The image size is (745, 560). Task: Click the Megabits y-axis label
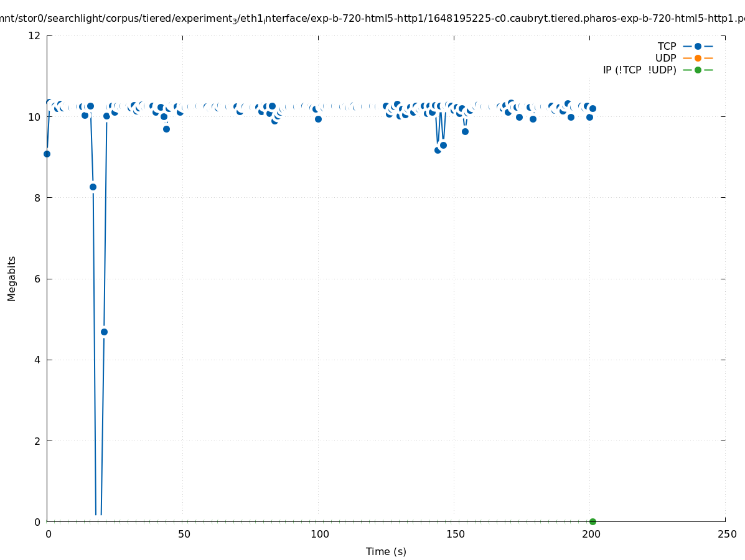tap(12, 278)
